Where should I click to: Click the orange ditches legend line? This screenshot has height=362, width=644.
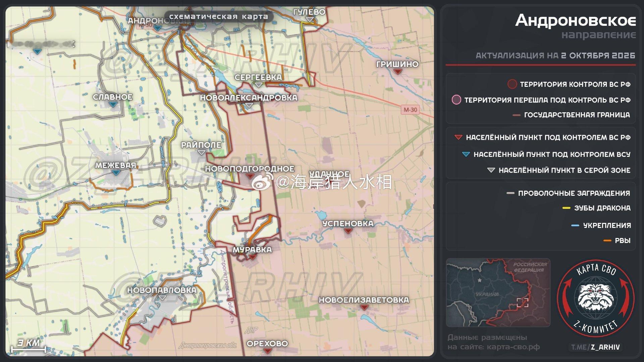point(607,241)
